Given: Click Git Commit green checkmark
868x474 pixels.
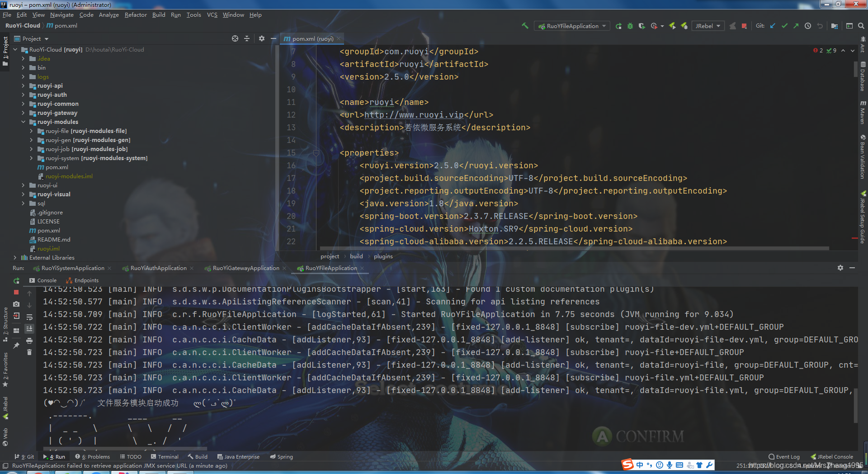Looking at the screenshot, I should (x=784, y=26).
